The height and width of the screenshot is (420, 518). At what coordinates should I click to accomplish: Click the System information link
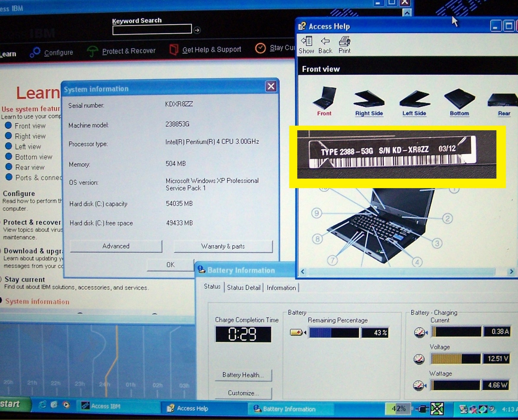point(37,301)
